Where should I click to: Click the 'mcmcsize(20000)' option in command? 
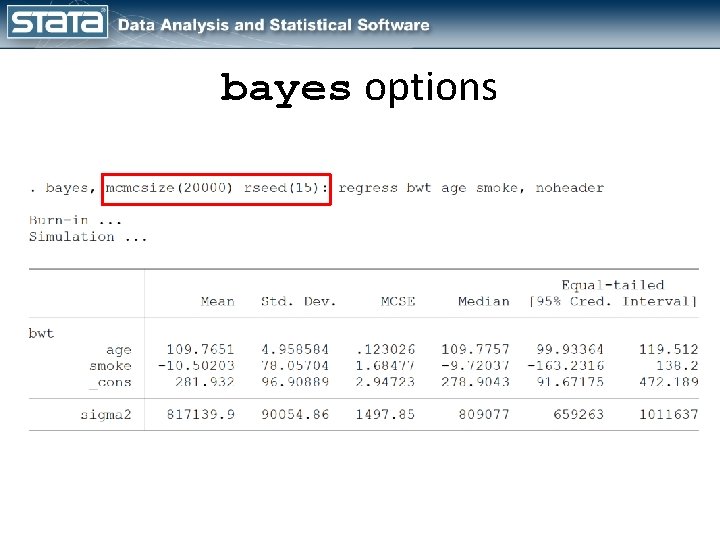(169, 188)
